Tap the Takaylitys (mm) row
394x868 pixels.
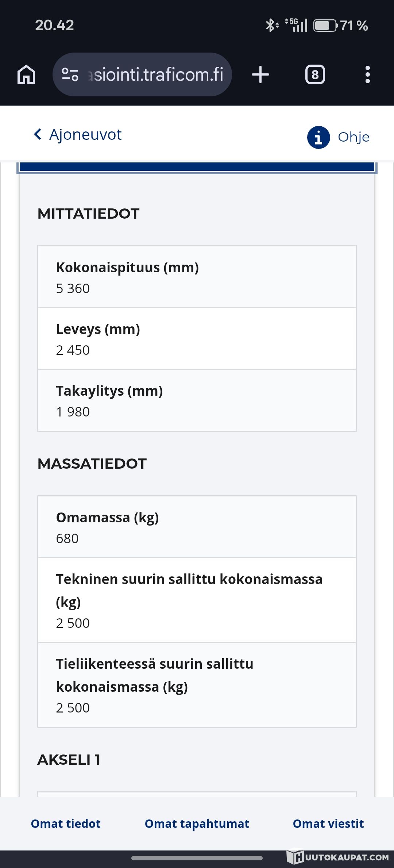[197, 400]
